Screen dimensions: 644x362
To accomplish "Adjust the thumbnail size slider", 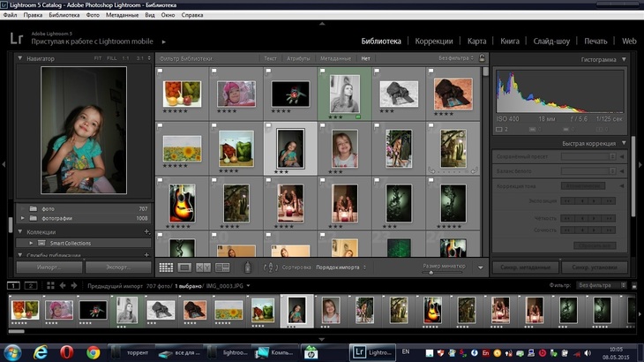I will 431,272.
